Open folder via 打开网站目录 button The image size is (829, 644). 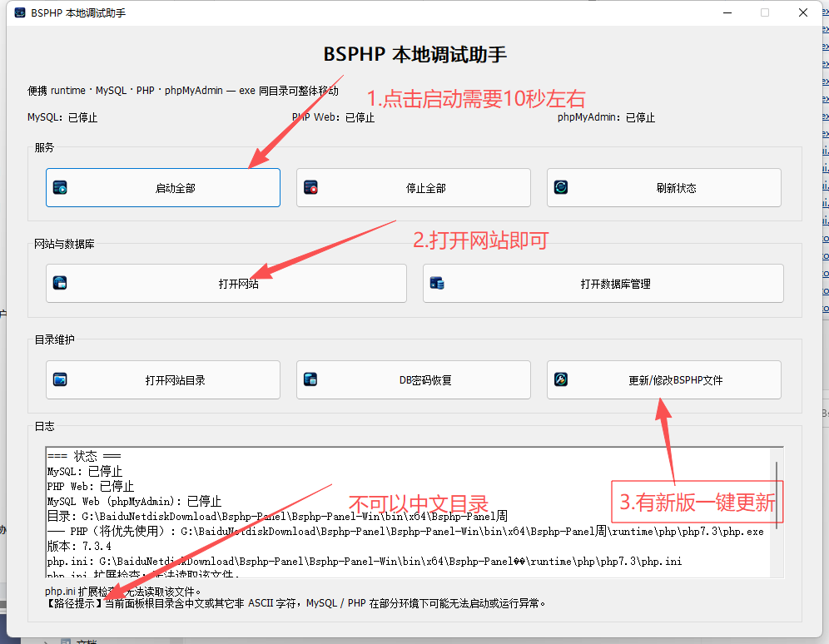tap(163, 380)
